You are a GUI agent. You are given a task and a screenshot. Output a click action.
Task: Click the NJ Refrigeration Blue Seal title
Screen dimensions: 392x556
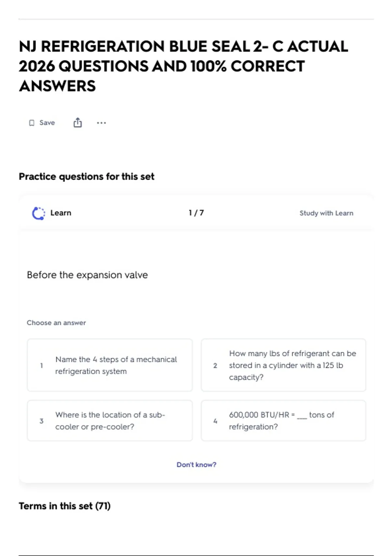point(183,66)
